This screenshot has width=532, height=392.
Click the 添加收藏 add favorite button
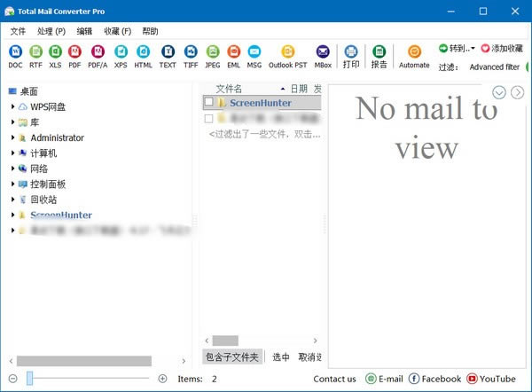(502, 49)
